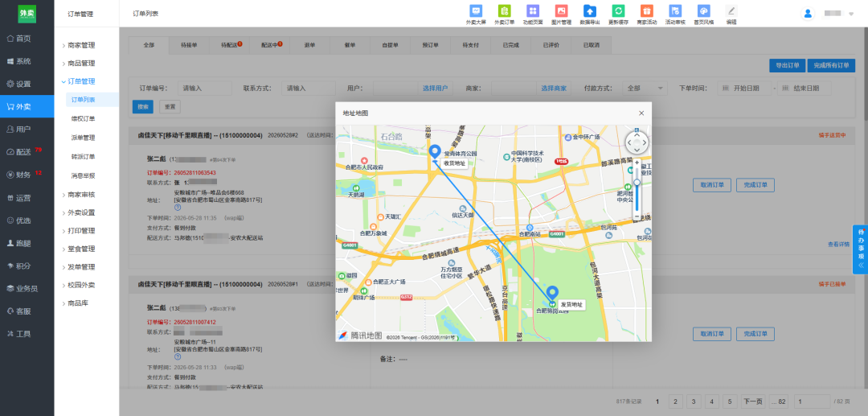868x416 pixels.
Task: Click the 数据导出 folder icon
Action: 590,10
